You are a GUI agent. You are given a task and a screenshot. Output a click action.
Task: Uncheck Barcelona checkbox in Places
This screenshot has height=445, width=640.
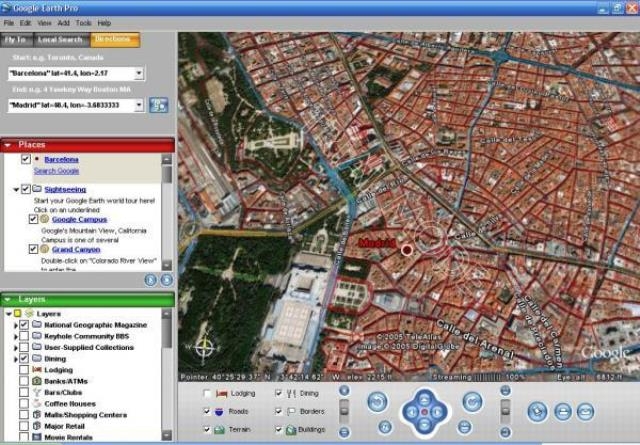tap(26, 159)
